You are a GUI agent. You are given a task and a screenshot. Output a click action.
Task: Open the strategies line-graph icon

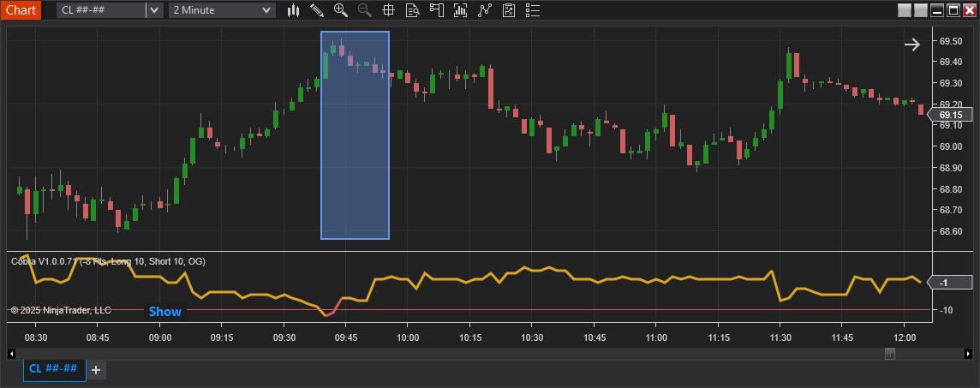pos(485,10)
